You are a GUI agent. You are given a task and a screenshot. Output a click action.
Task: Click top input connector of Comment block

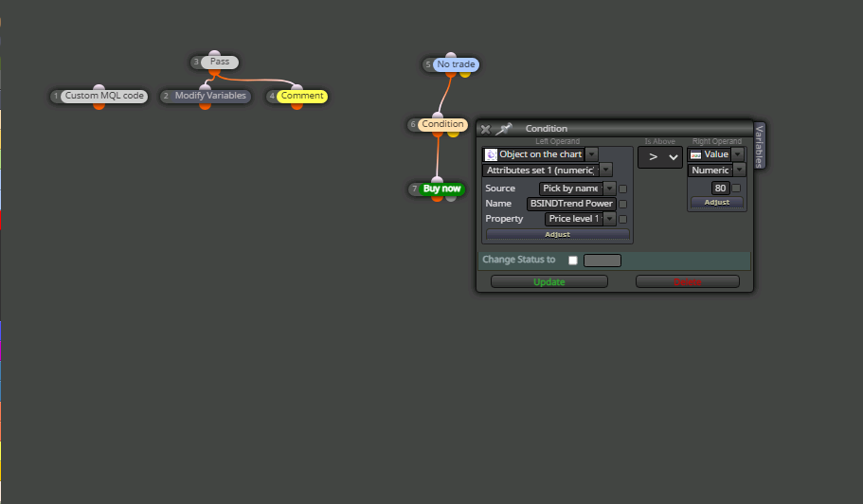[x=297, y=87]
